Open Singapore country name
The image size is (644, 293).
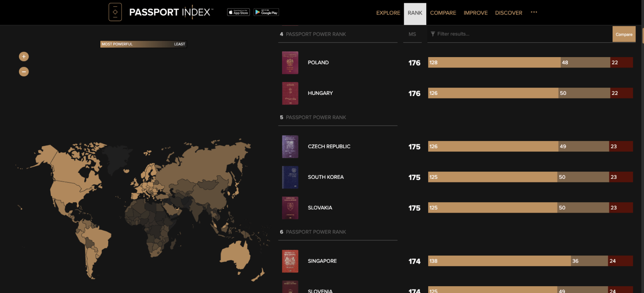(322, 261)
